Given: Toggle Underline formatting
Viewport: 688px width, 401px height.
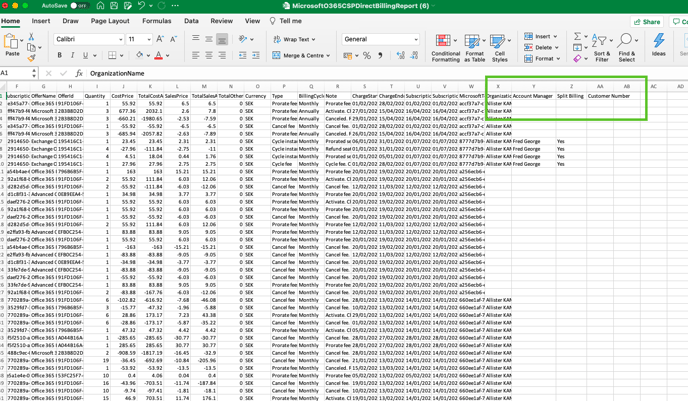Looking at the screenshot, I should coord(86,55).
